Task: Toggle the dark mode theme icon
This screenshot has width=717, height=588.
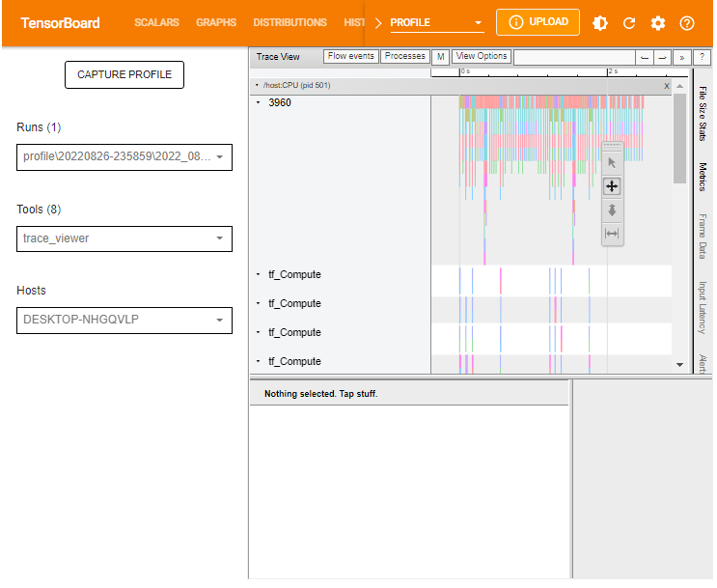Action: [599, 23]
